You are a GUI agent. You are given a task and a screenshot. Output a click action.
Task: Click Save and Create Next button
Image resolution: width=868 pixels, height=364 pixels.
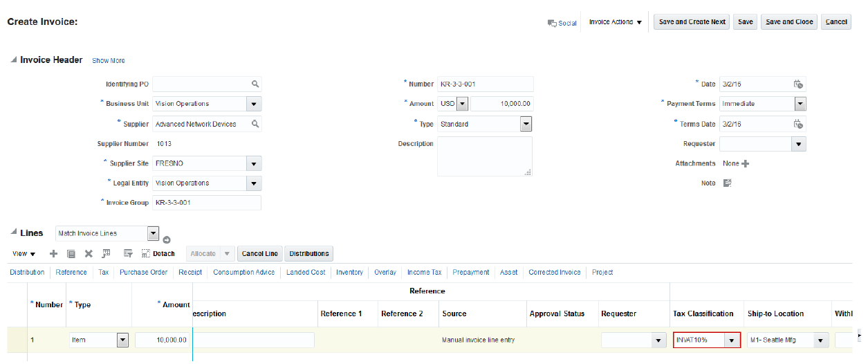692,22
